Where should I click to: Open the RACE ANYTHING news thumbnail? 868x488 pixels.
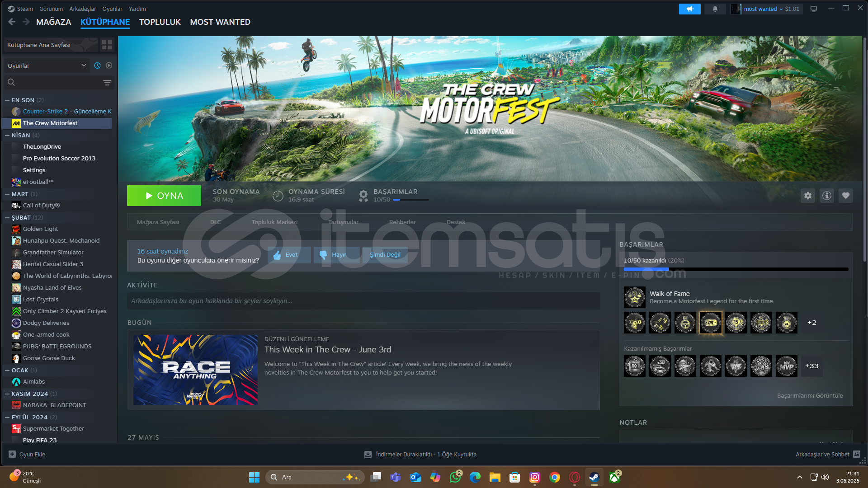click(195, 370)
